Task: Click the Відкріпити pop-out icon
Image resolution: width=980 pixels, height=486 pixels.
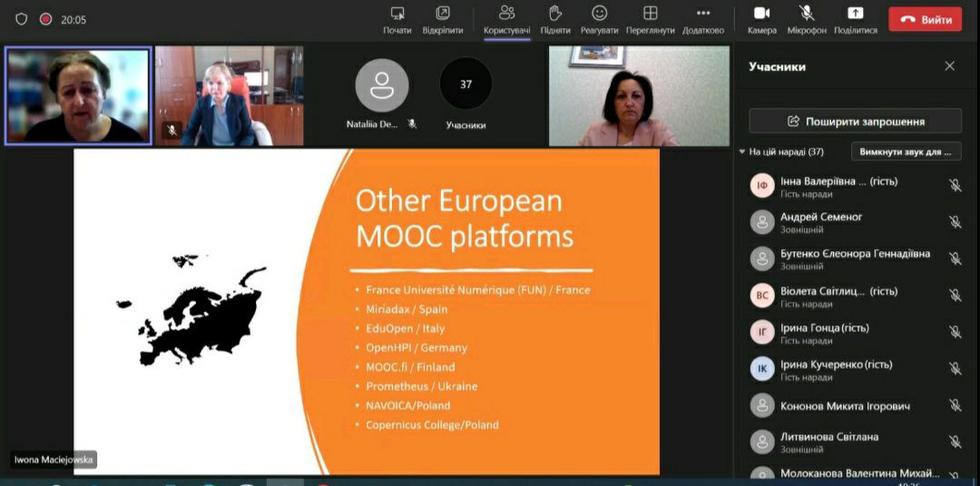Action: click(443, 13)
